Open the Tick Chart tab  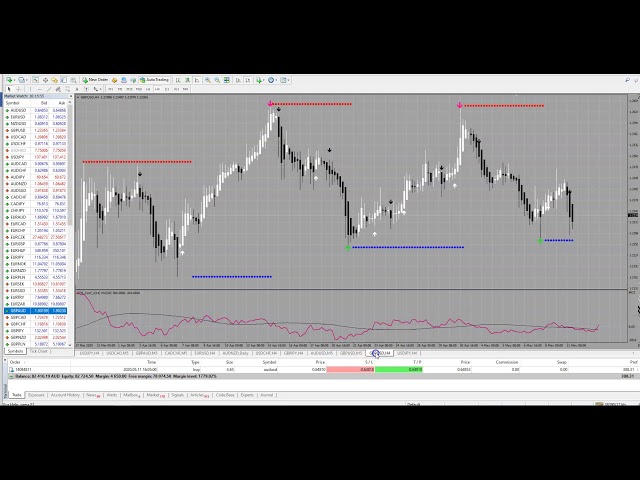click(39, 351)
